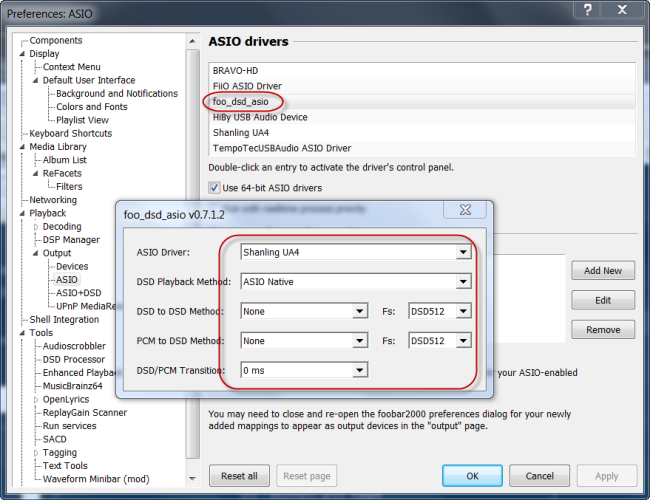The height and width of the screenshot is (500, 650).
Task: Click the Edit button
Action: [603, 300]
